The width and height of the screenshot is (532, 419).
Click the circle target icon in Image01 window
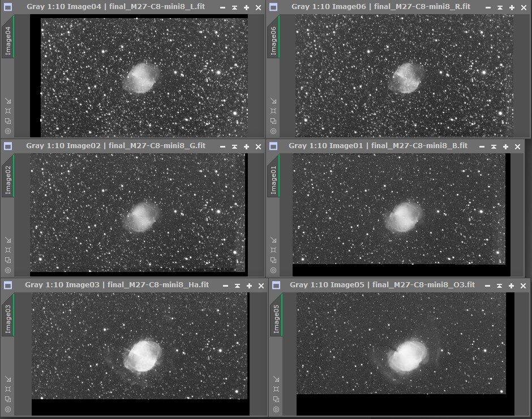tap(273, 270)
